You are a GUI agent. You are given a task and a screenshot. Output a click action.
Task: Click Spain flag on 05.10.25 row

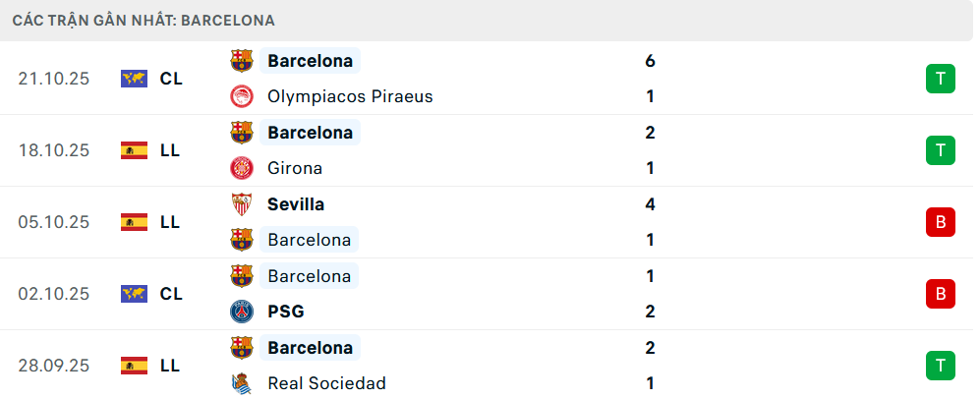pyautogui.click(x=134, y=222)
